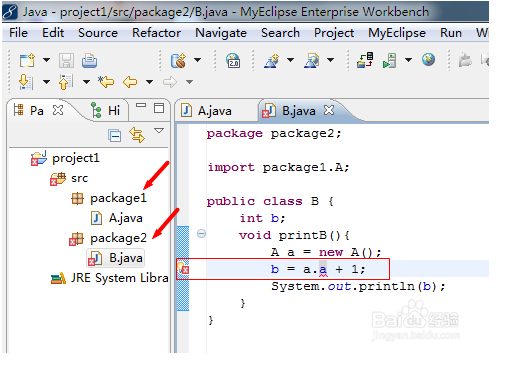Click the underlined 'a' error in code
The width and height of the screenshot is (506, 373).
(323, 269)
